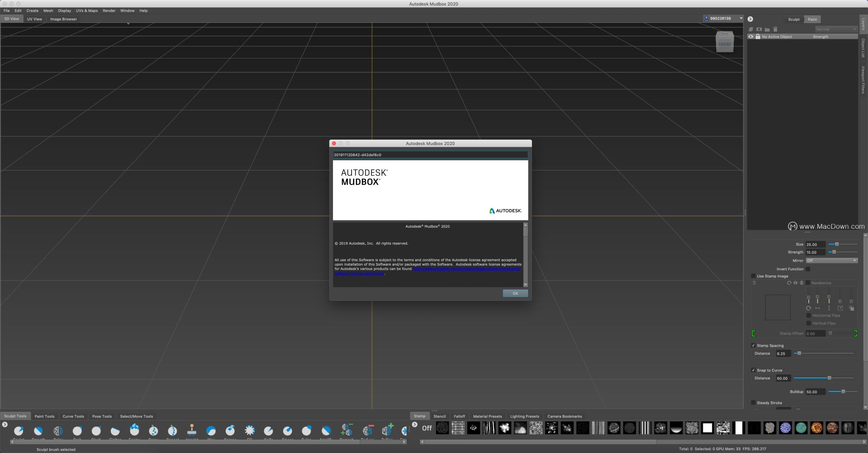Toggle the lock icon for No Active Object

(758, 37)
